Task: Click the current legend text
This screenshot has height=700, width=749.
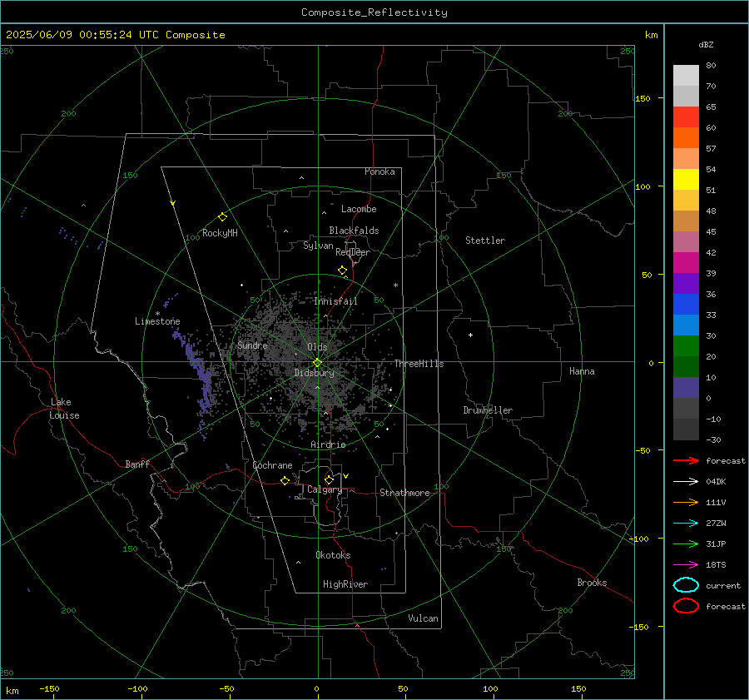Action: 723,586
